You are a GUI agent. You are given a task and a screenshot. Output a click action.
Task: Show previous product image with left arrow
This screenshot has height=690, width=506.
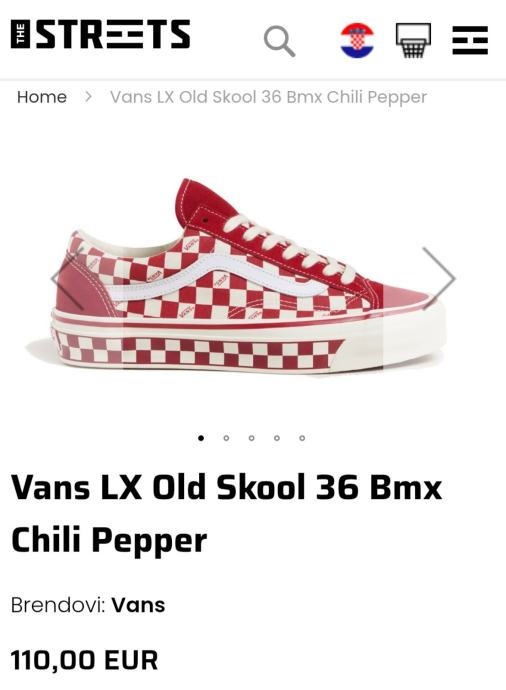pyautogui.click(x=67, y=278)
